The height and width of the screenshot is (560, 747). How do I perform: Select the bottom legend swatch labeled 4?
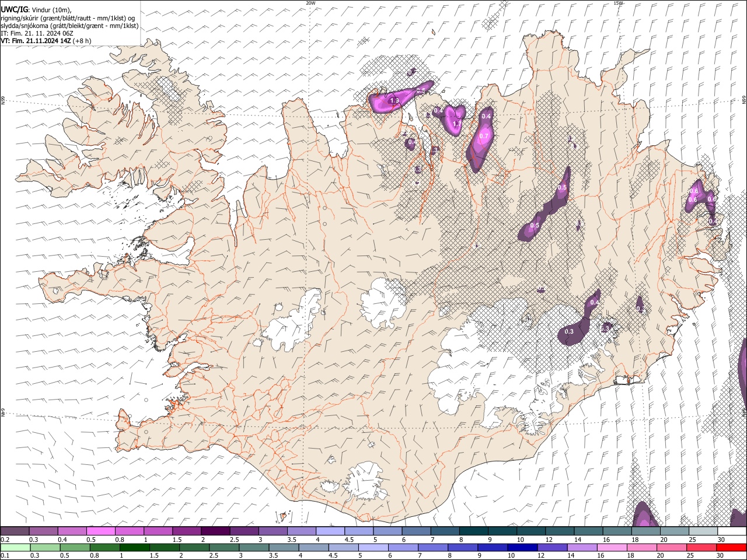click(x=314, y=547)
